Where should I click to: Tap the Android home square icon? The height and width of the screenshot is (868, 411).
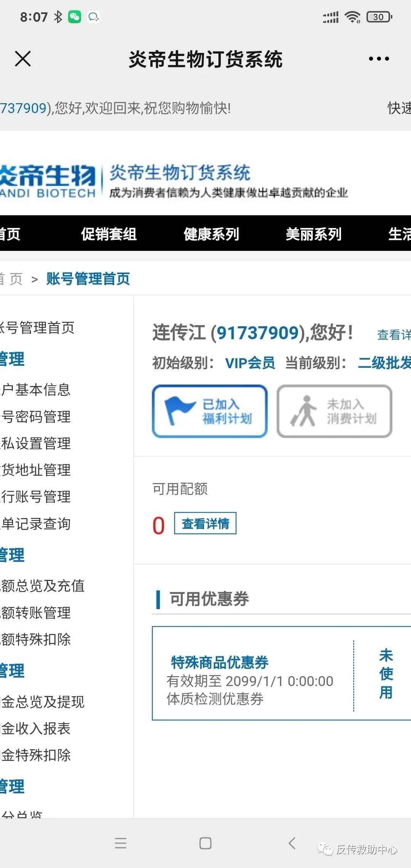pyautogui.click(x=205, y=843)
